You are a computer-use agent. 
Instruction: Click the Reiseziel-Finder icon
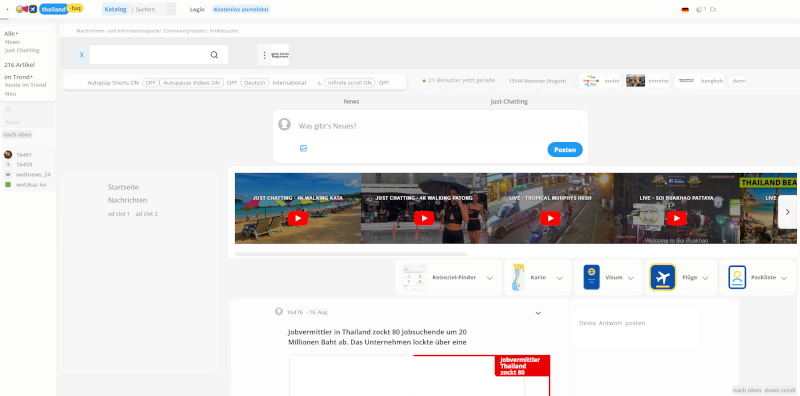point(414,277)
